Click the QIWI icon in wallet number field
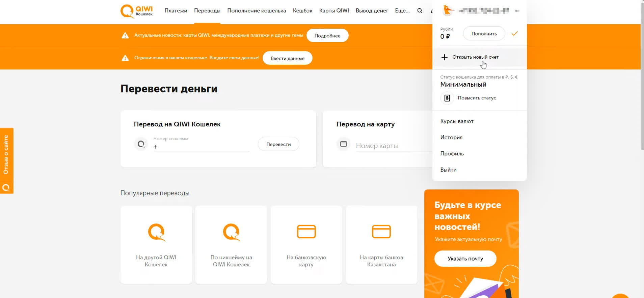 point(141,144)
